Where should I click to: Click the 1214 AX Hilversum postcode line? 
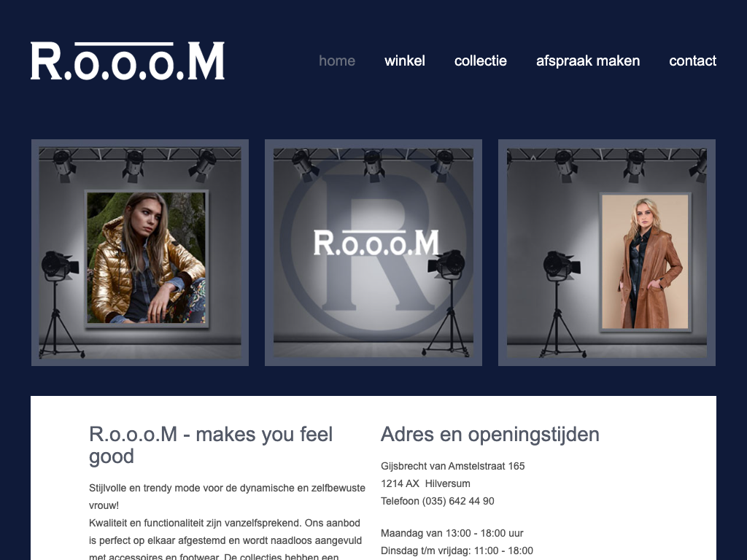click(425, 483)
